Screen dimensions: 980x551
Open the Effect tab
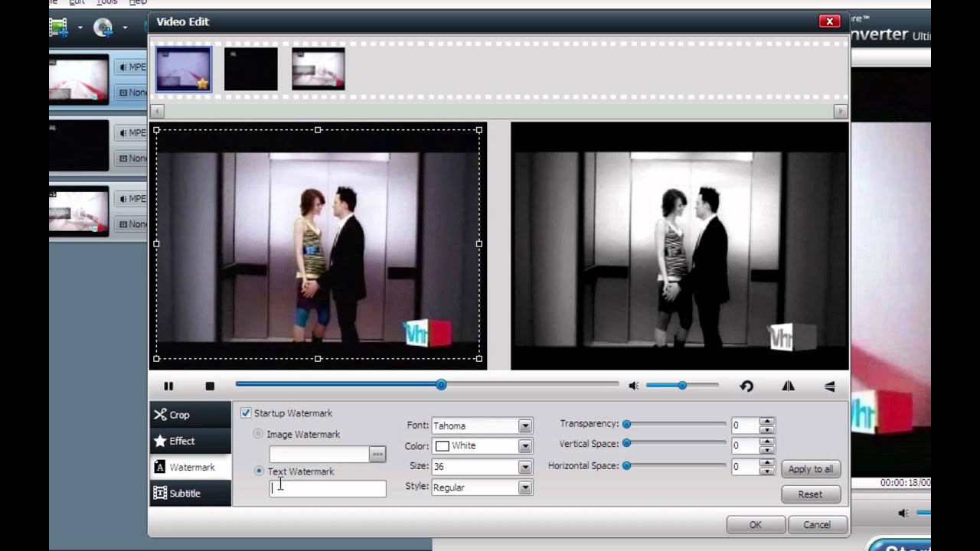[x=190, y=441]
